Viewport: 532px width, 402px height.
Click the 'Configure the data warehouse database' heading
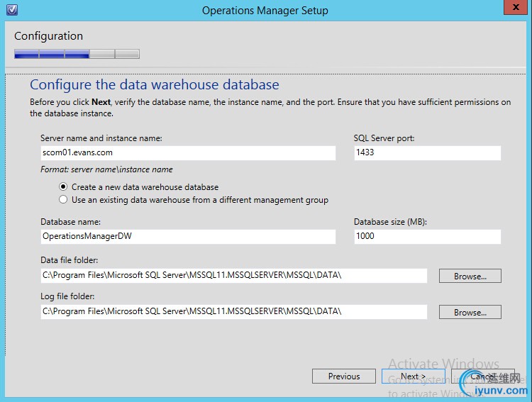click(x=155, y=84)
